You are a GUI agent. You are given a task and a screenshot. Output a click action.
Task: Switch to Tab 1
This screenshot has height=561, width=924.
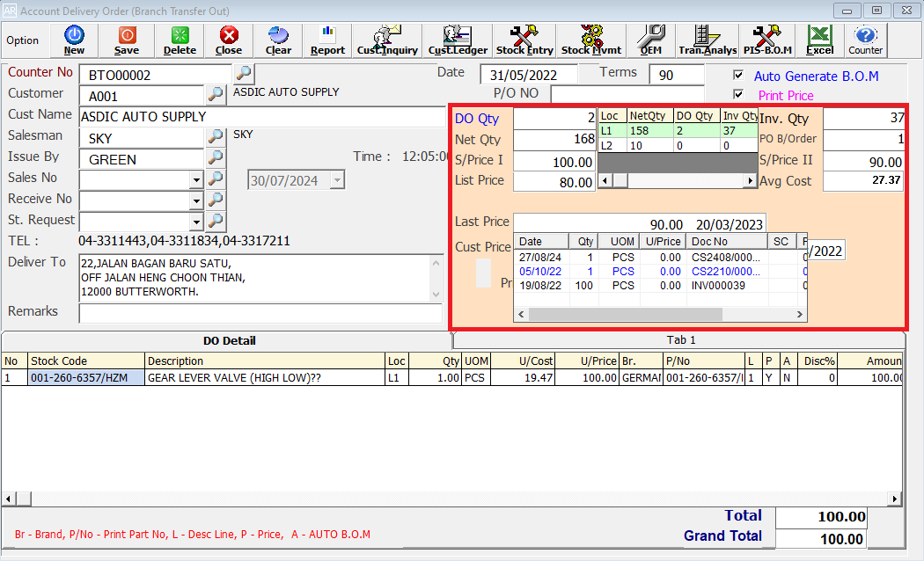[x=680, y=340]
